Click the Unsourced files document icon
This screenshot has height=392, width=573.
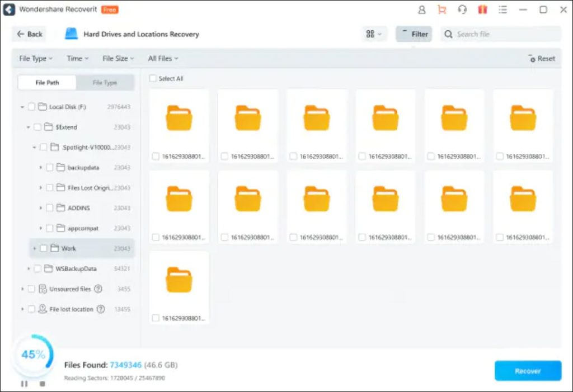point(43,289)
